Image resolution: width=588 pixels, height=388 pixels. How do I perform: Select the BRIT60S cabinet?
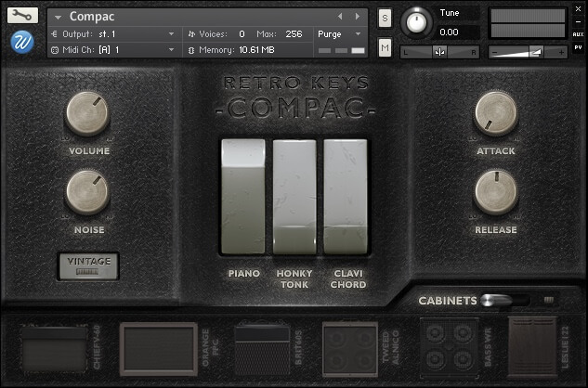pos(262,349)
